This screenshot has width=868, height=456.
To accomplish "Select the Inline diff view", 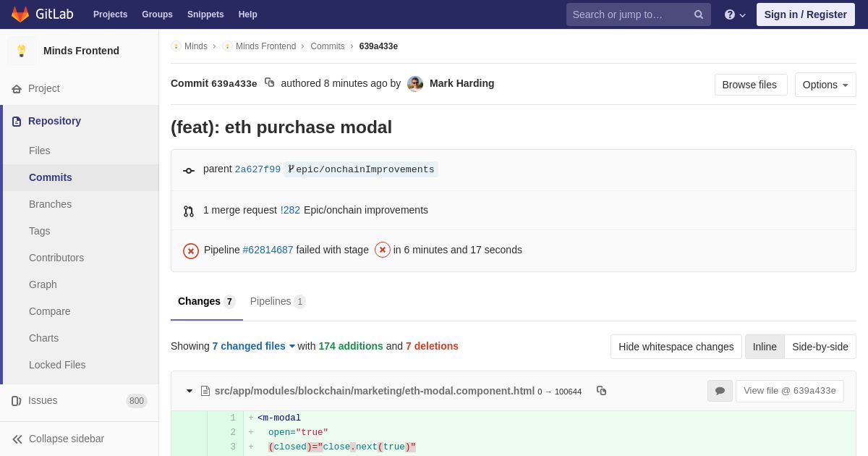I will pyautogui.click(x=765, y=347).
